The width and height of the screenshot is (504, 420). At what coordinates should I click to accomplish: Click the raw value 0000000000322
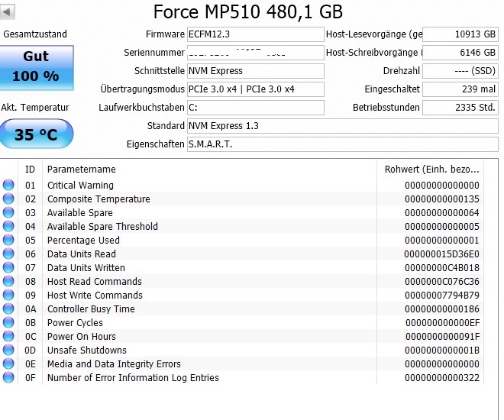442,377
